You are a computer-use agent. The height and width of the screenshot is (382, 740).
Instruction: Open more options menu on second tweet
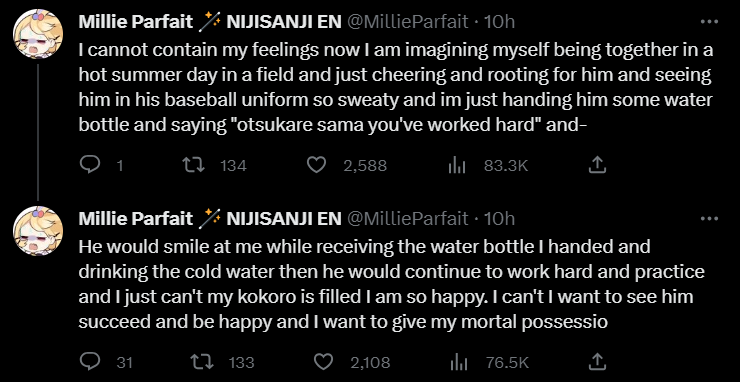[x=709, y=219]
